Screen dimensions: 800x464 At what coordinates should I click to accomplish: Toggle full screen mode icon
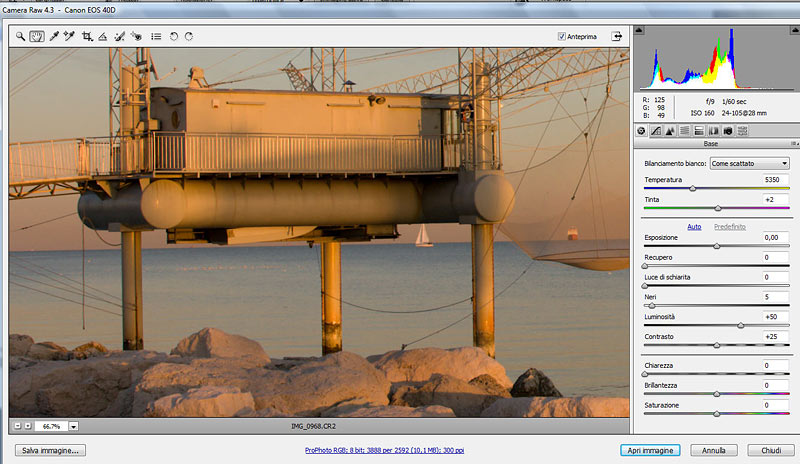click(x=617, y=36)
